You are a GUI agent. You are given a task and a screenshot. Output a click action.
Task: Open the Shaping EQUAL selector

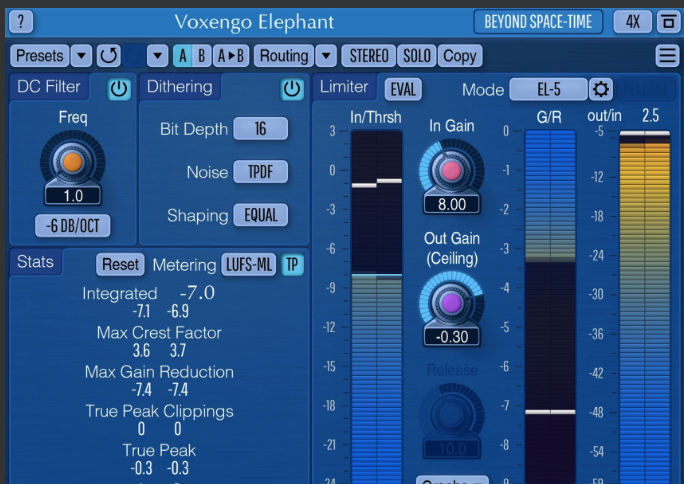[260, 215]
